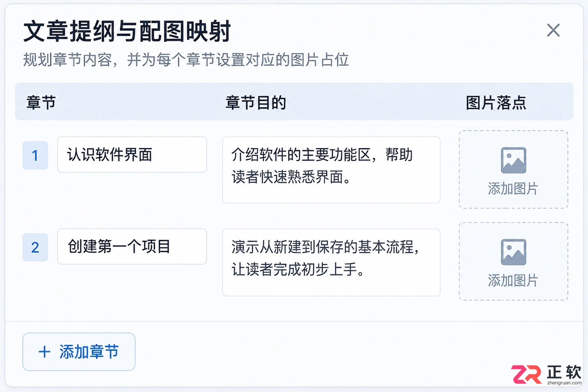Click the 章节 column header

[x=41, y=102]
